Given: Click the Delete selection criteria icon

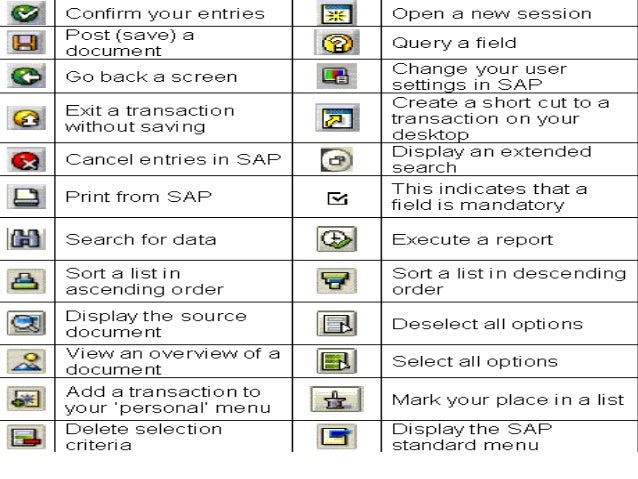Looking at the screenshot, I should point(26,437).
